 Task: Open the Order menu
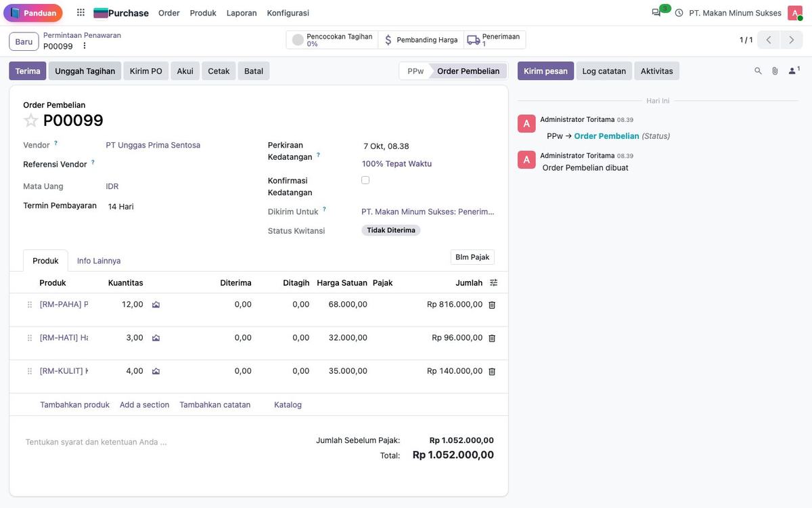click(169, 13)
